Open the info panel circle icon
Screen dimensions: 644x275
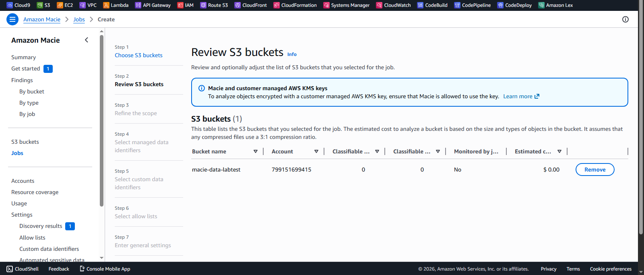(x=625, y=19)
